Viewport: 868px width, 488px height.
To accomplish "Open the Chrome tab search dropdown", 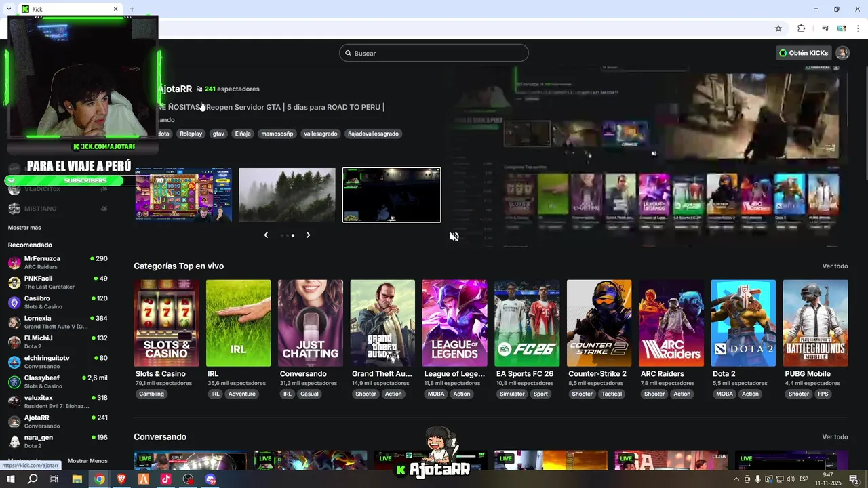I will tap(8, 9).
